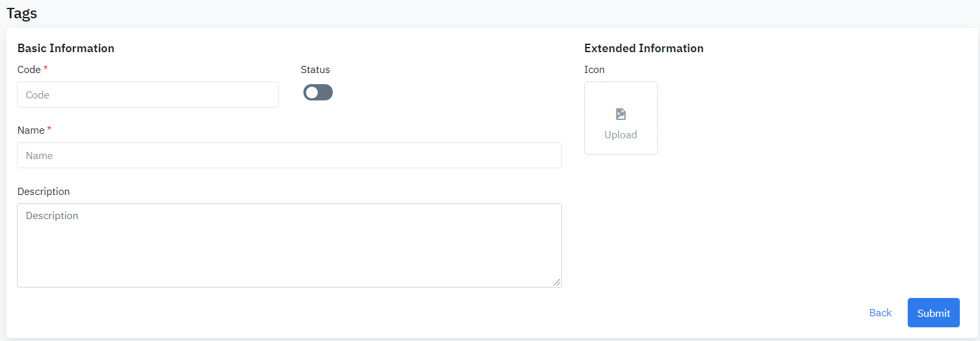Viewport: 980px width, 341px height.
Task: Toggle the Status switch on
Action: [318, 93]
